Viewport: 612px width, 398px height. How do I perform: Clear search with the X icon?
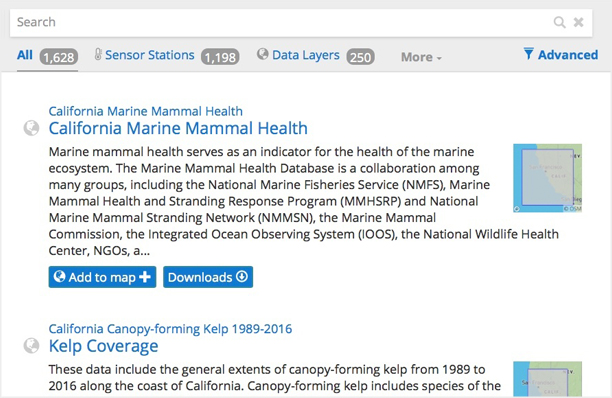pos(578,22)
